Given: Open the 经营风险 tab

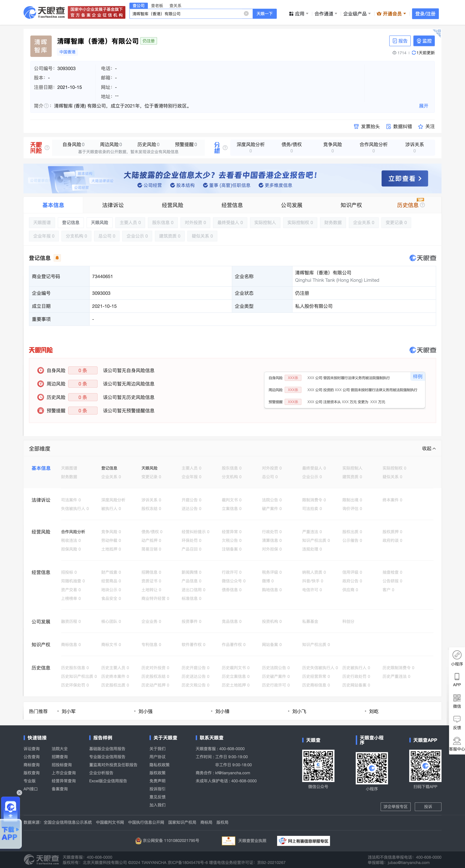Looking at the screenshot, I should [x=172, y=205].
